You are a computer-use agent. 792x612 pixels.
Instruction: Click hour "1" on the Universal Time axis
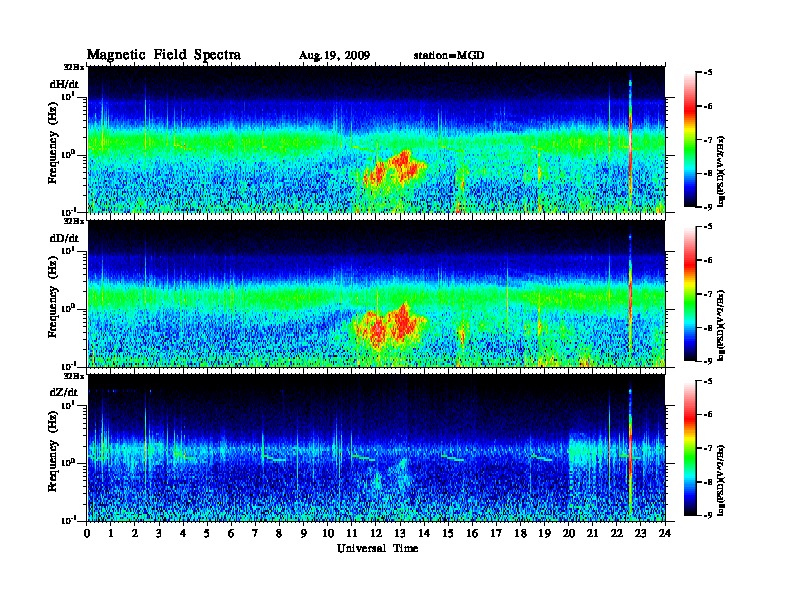click(111, 533)
